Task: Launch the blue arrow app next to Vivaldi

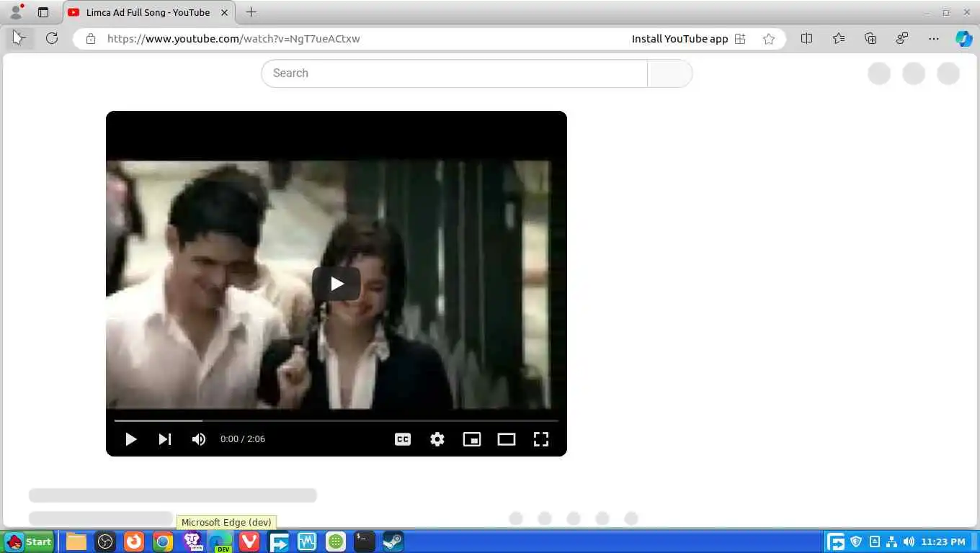Action: [278, 541]
